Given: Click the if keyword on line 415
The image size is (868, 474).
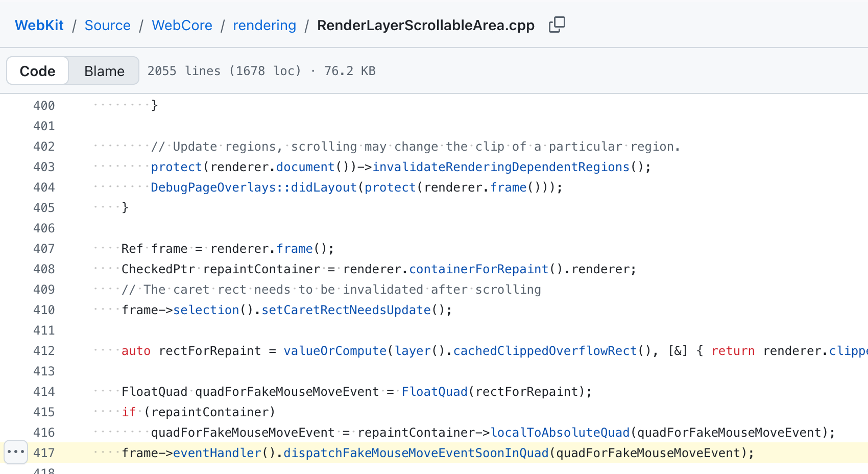Looking at the screenshot, I should (129, 412).
